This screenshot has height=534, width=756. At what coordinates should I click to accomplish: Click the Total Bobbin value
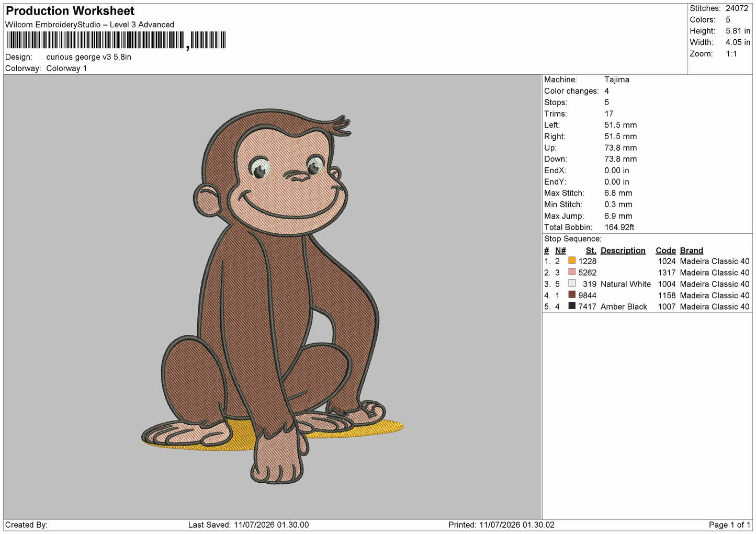[x=619, y=227]
